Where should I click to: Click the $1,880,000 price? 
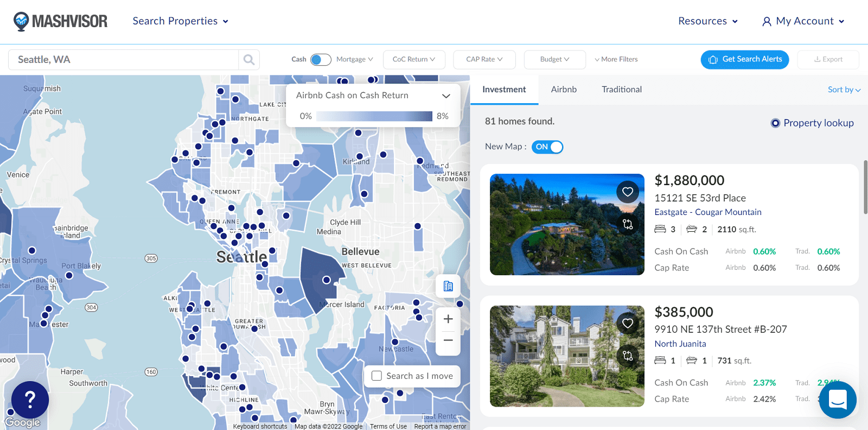pos(690,180)
